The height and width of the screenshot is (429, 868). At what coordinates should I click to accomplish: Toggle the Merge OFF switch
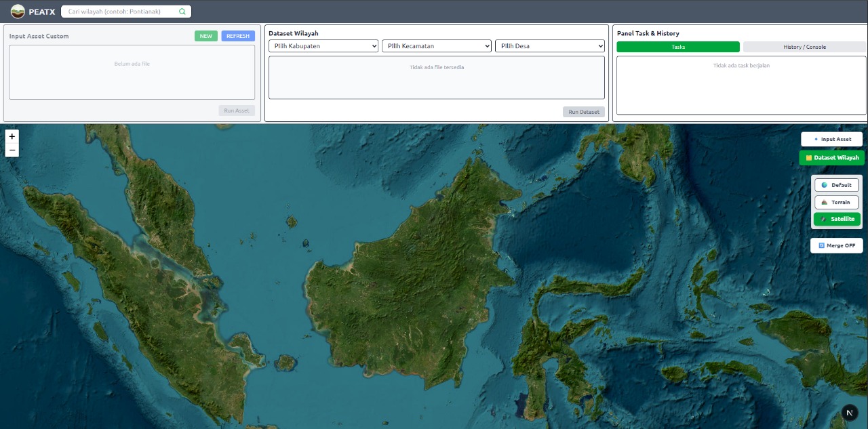coord(836,245)
